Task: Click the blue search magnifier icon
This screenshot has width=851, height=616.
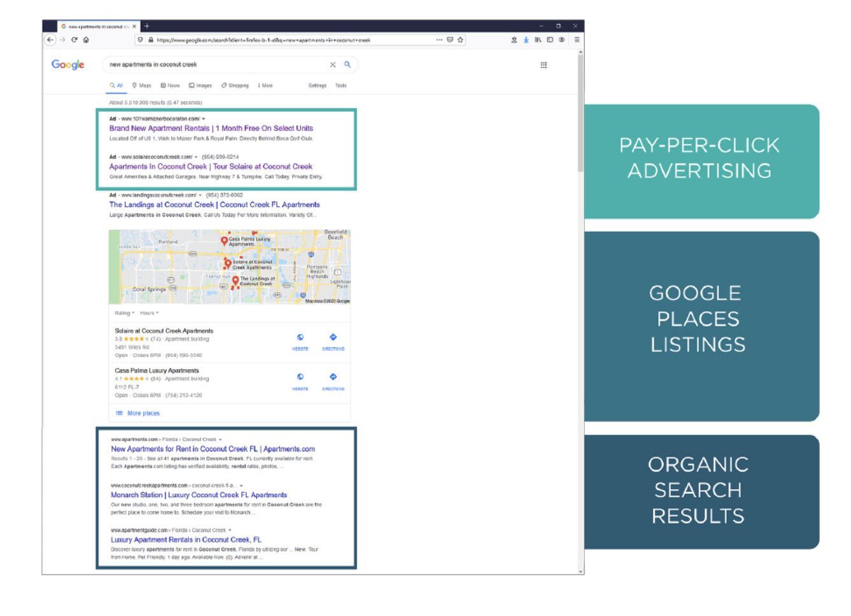Action: (x=348, y=64)
